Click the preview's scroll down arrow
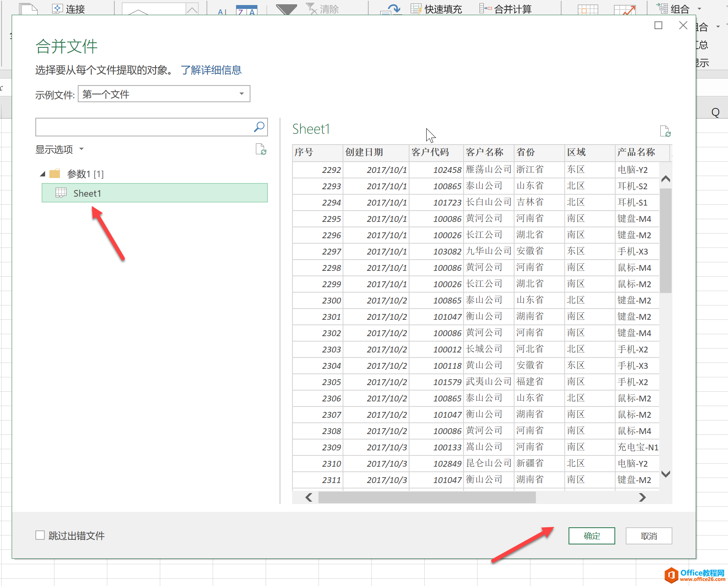 click(x=666, y=474)
